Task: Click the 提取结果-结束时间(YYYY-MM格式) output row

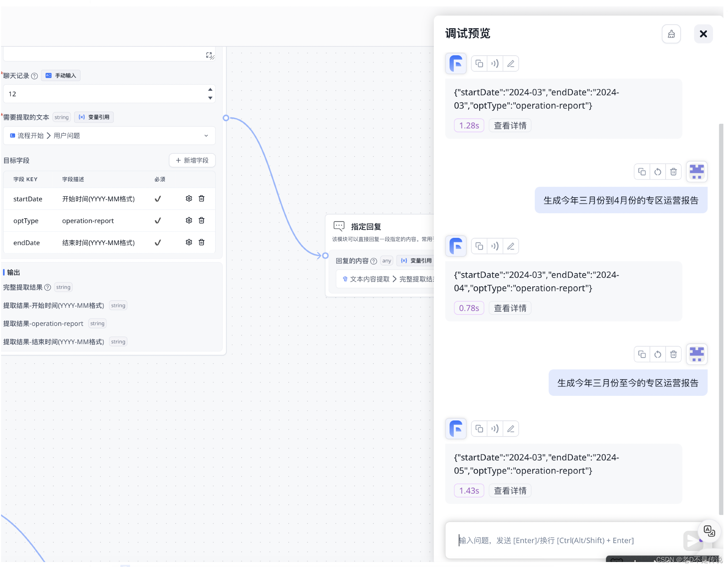Action: (65, 342)
